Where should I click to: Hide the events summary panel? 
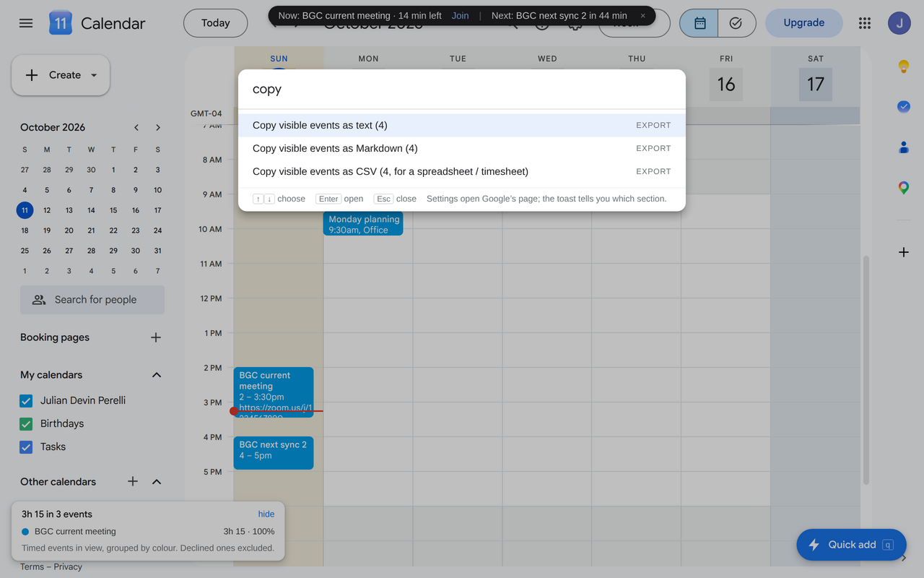266,514
